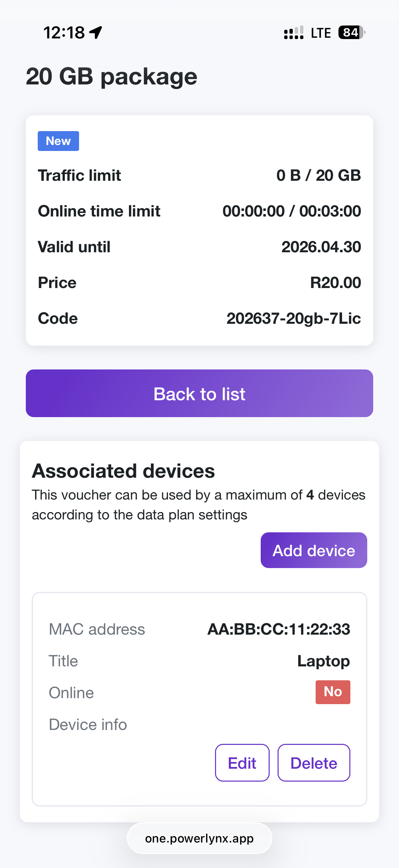
Task: Tap the battery level indicator
Action: pos(351,33)
